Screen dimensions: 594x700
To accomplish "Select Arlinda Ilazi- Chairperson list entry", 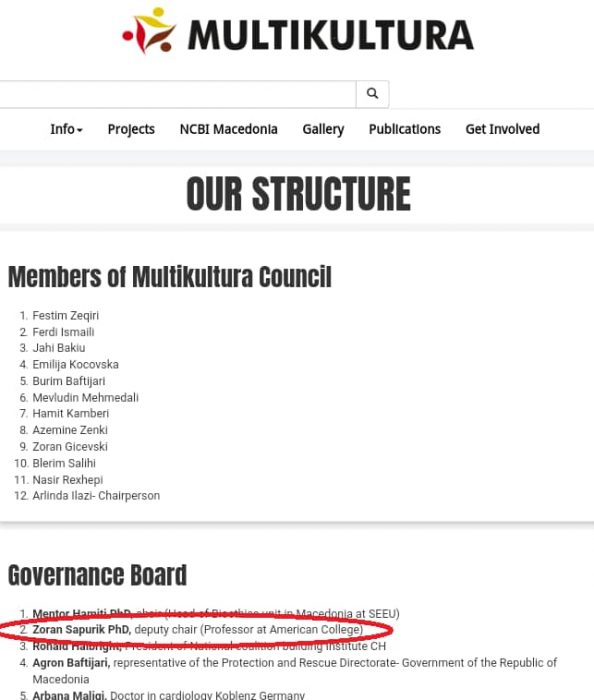I will pos(96,496).
